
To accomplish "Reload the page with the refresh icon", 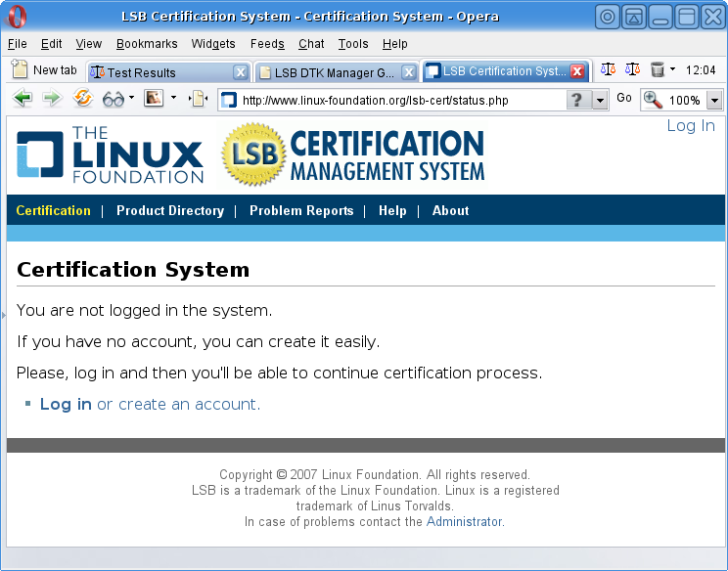I will pyautogui.click(x=83, y=99).
